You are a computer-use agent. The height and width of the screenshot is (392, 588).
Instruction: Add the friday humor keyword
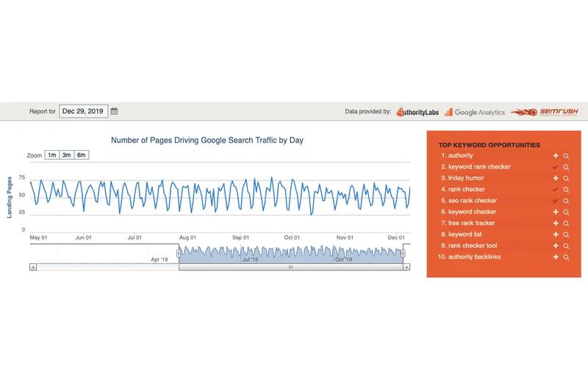[556, 179]
